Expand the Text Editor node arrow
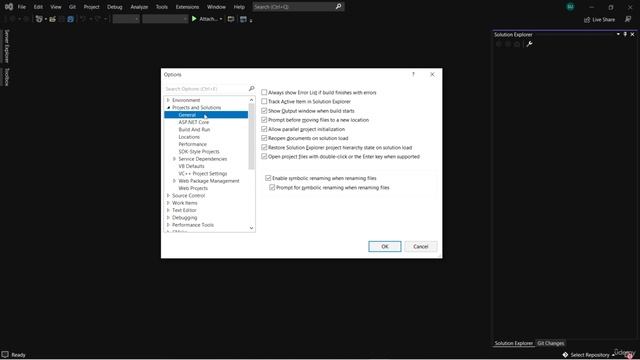The image size is (640, 360). click(x=168, y=210)
